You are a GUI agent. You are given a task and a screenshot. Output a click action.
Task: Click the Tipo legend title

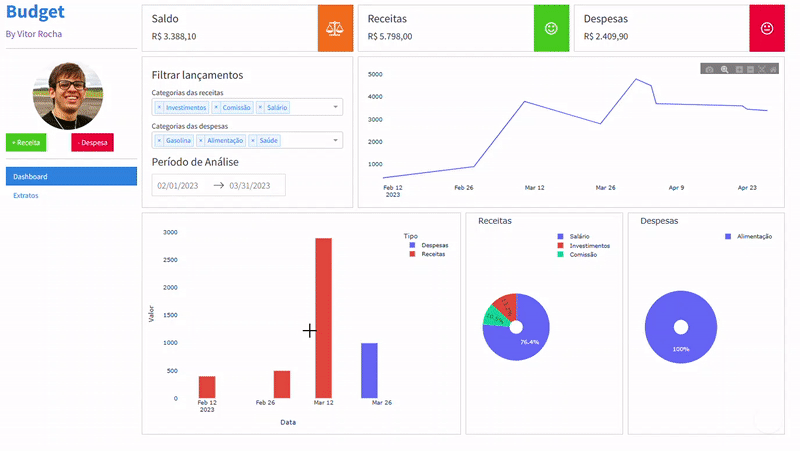click(x=411, y=236)
